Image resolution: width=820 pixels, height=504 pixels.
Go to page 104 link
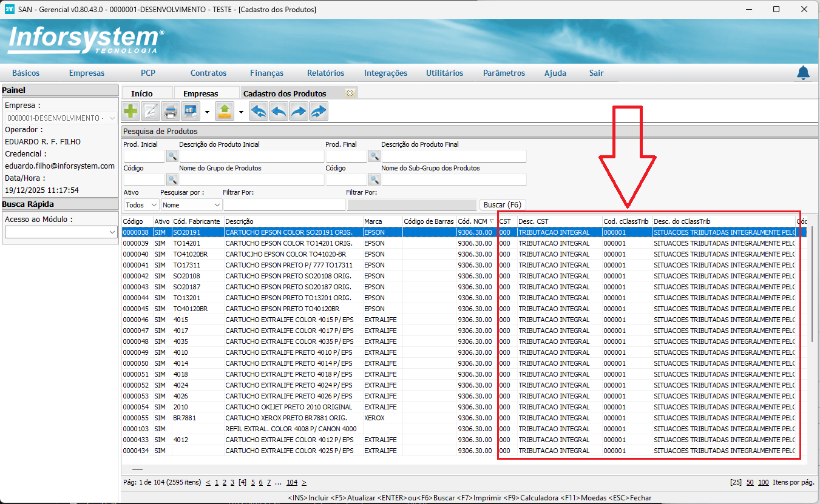(x=292, y=483)
